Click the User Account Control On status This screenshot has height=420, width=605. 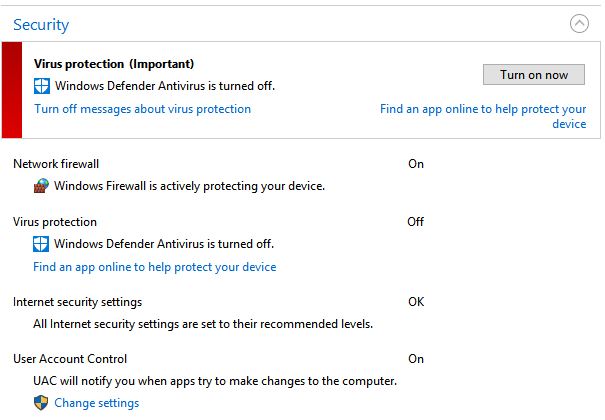(x=416, y=359)
